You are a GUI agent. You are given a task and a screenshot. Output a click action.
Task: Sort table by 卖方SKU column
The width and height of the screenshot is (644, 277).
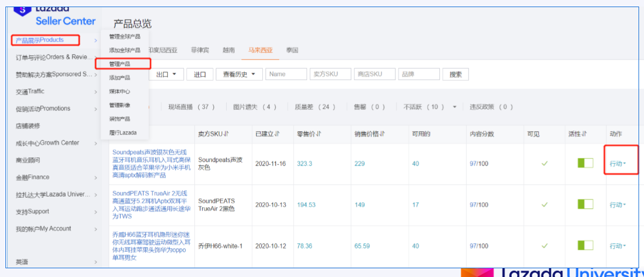coord(214,134)
